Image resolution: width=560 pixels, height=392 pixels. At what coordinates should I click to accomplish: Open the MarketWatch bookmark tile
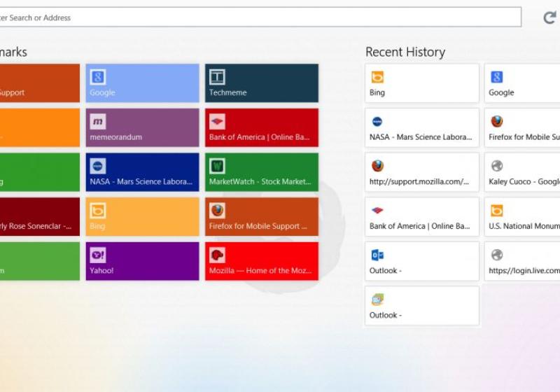click(x=261, y=172)
